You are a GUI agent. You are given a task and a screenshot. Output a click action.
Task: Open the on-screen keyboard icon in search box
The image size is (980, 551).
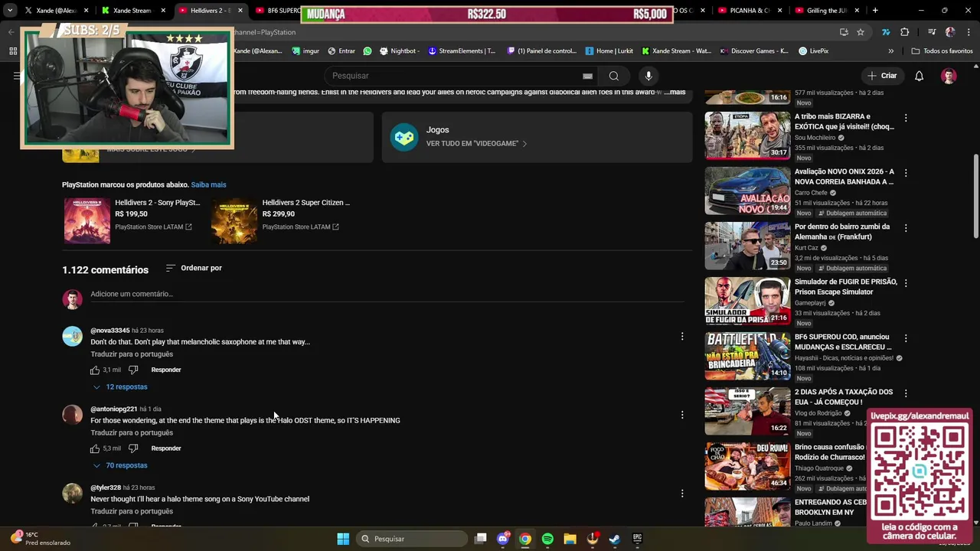(x=587, y=76)
